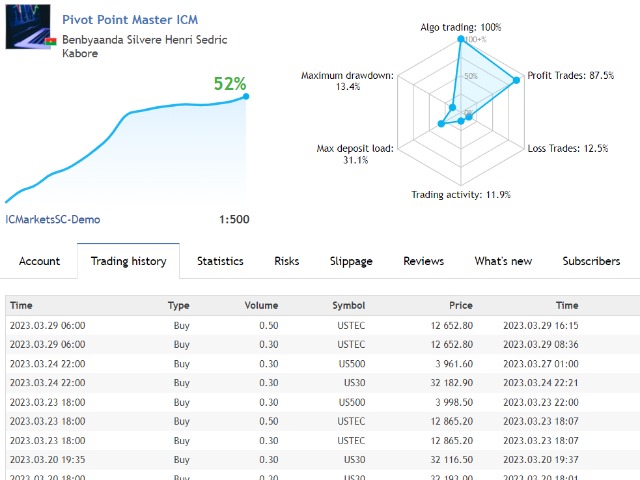Viewport: 640px width, 480px height.
Task: Click the Profit Trades radar point
Action: click(x=516, y=80)
